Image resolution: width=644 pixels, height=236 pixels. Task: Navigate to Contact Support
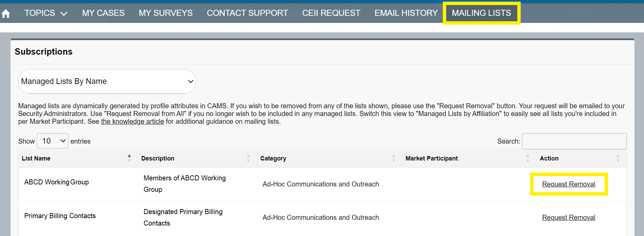[x=247, y=13]
